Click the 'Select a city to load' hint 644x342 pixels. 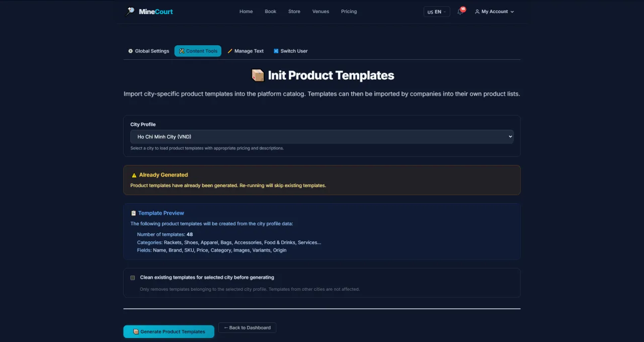click(x=207, y=148)
